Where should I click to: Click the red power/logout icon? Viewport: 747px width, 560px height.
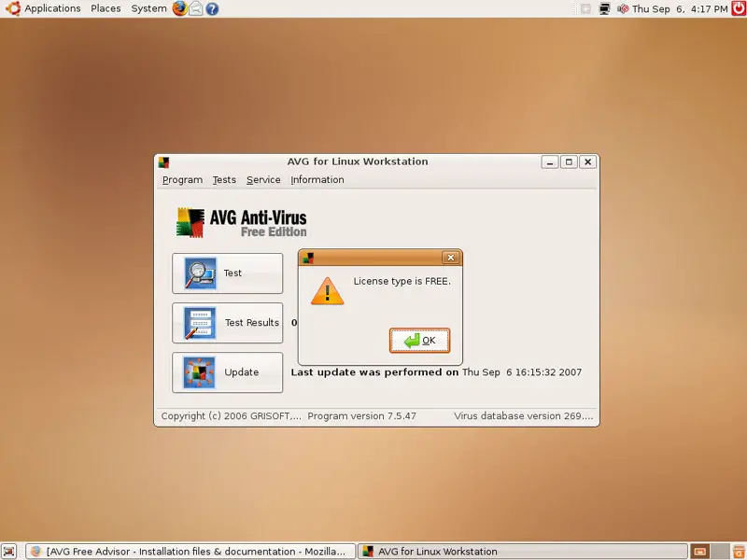click(739, 8)
